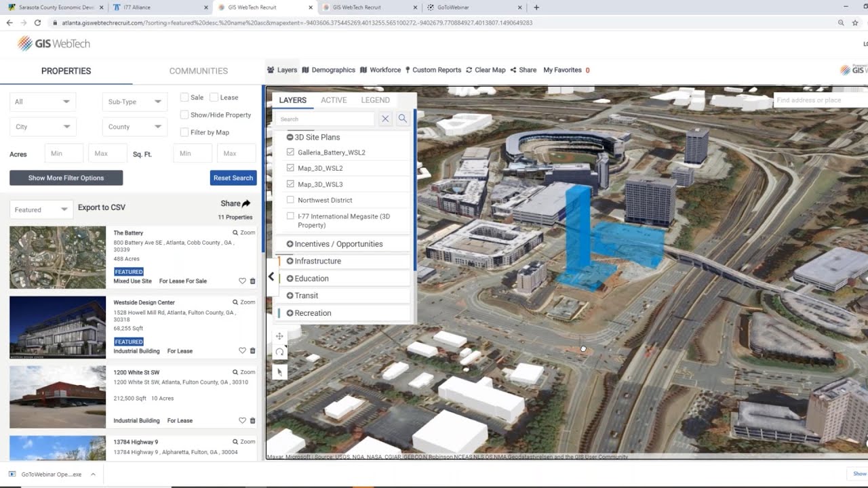The height and width of the screenshot is (488, 868).
Task: Click the Find address or place field
Action: click(x=821, y=100)
